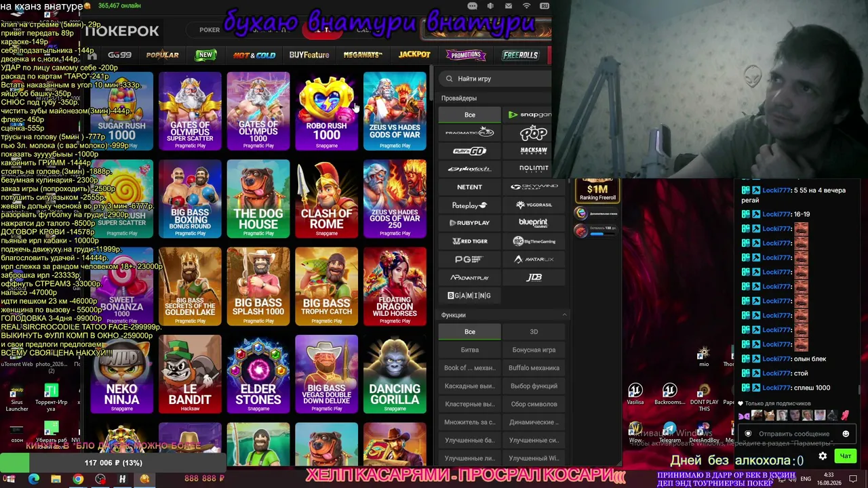Image resolution: width=868 pixels, height=488 pixels.
Task: Open the Gates of Olympus Super Scatter game
Action: tap(190, 110)
